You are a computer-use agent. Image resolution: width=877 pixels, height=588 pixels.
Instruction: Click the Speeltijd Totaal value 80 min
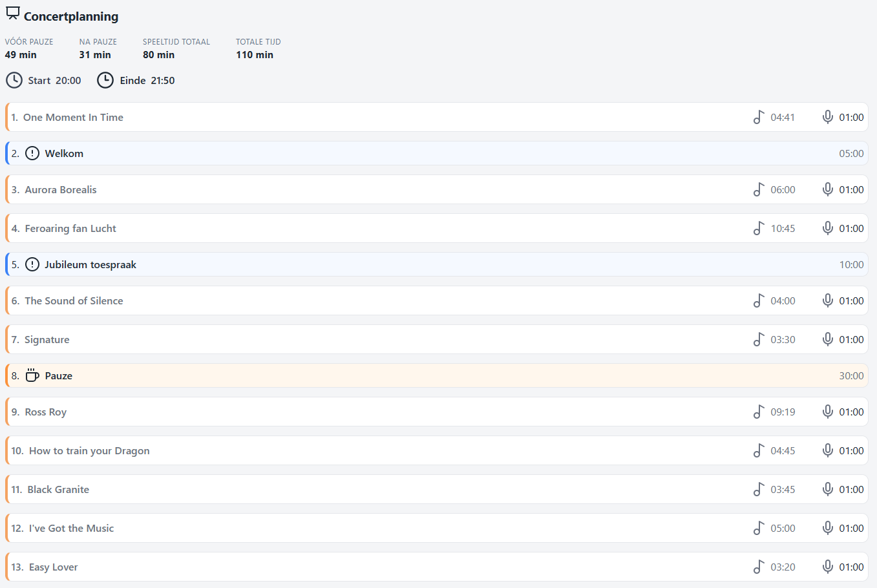(159, 55)
